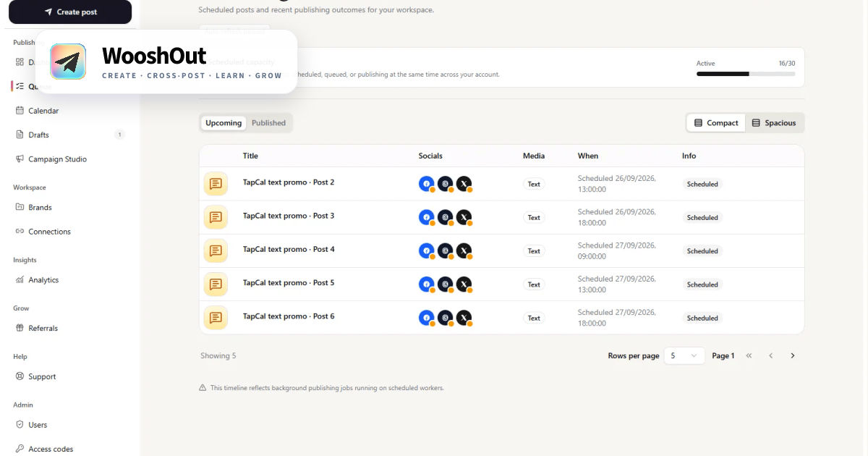
Task: Click post icon for Post 3 row
Action: (x=216, y=217)
